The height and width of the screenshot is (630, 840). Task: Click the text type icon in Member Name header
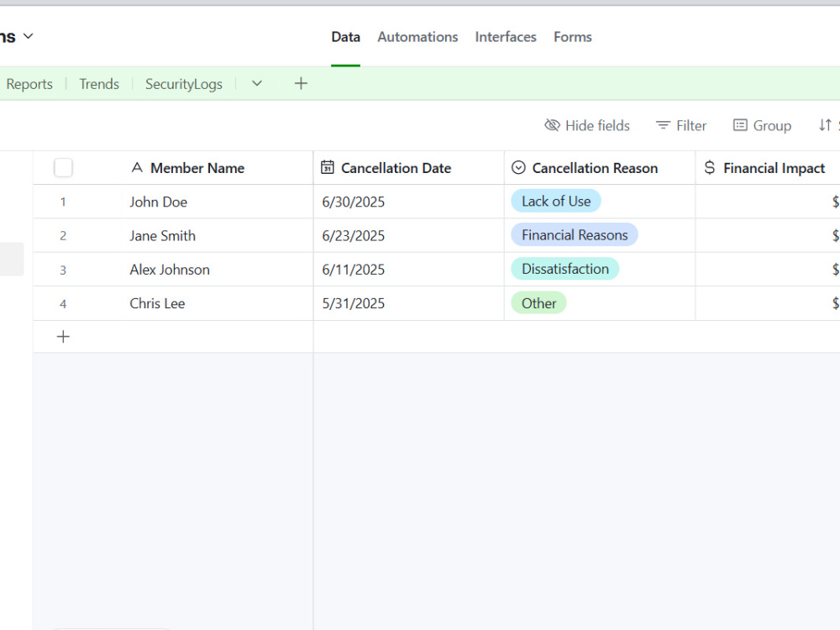tap(137, 168)
